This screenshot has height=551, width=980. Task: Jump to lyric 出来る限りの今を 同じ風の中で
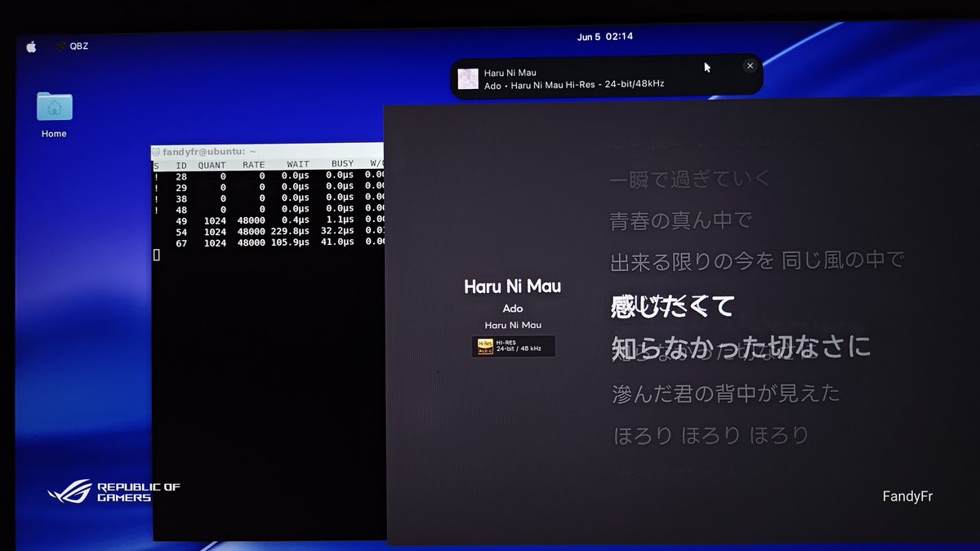(x=758, y=261)
